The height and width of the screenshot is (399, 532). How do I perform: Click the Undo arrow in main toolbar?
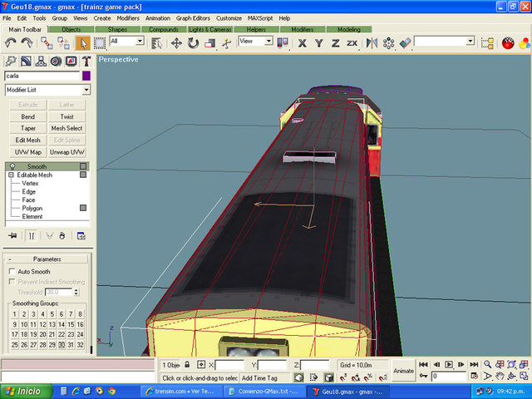pos(11,42)
